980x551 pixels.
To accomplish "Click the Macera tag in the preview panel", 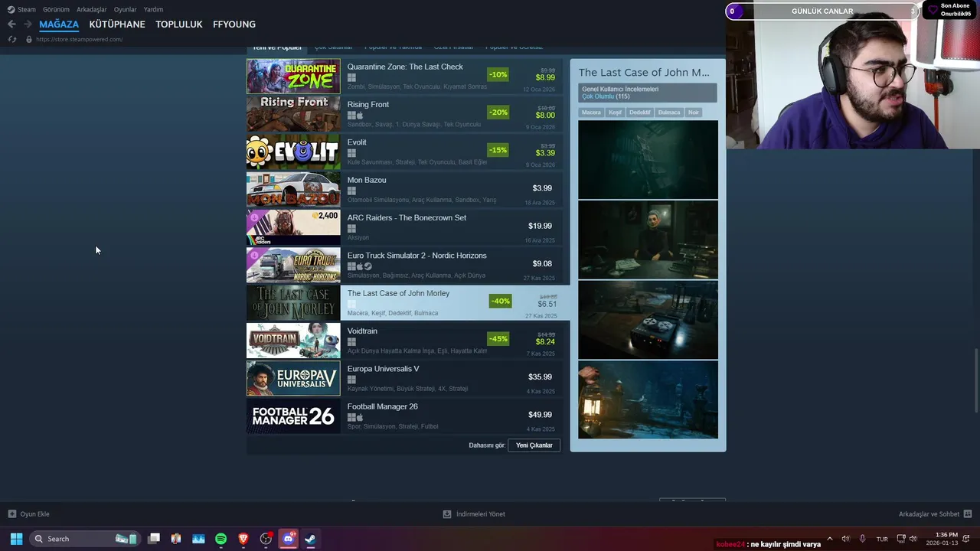I will click(591, 112).
